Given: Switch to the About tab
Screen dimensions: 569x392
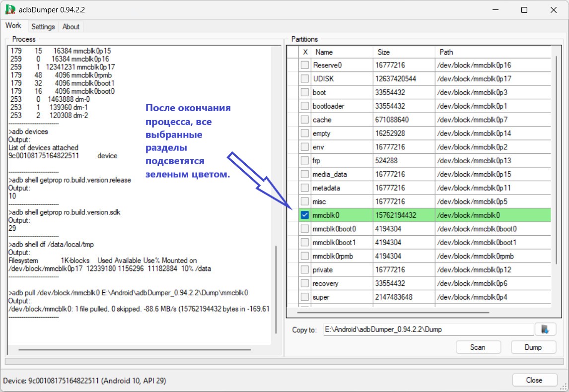Looking at the screenshot, I should pos(71,26).
